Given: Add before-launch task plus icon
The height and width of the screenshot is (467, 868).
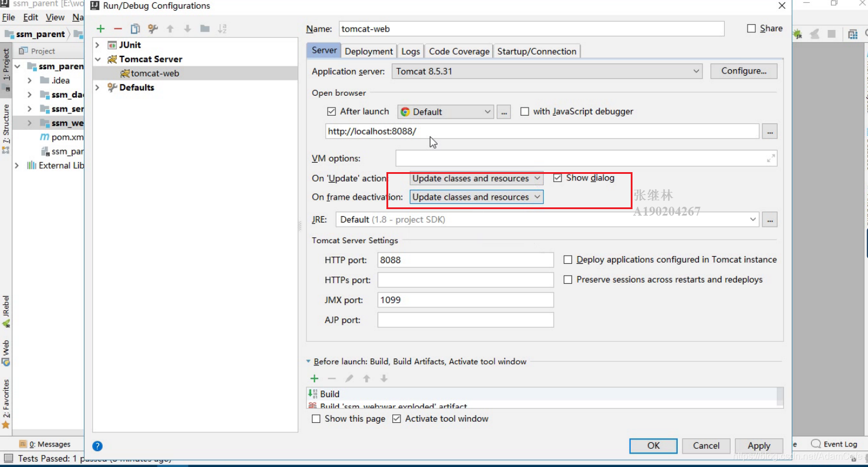Looking at the screenshot, I should tap(314, 379).
